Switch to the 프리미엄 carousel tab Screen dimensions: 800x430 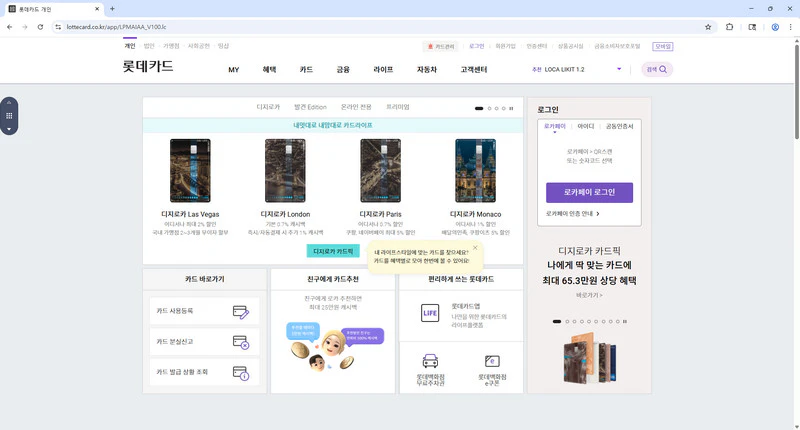tap(397, 107)
